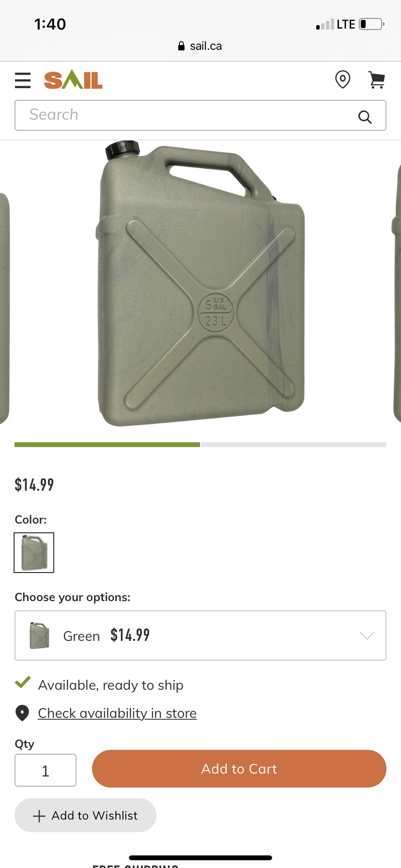The width and height of the screenshot is (401, 868).
Task: Open the store locator pin icon
Action: [343, 79]
